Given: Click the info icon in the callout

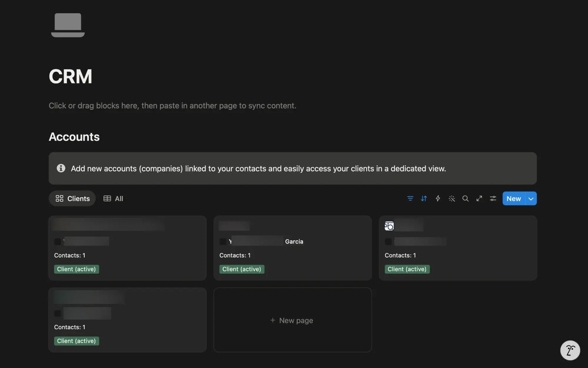Looking at the screenshot, I should (61, 168).
